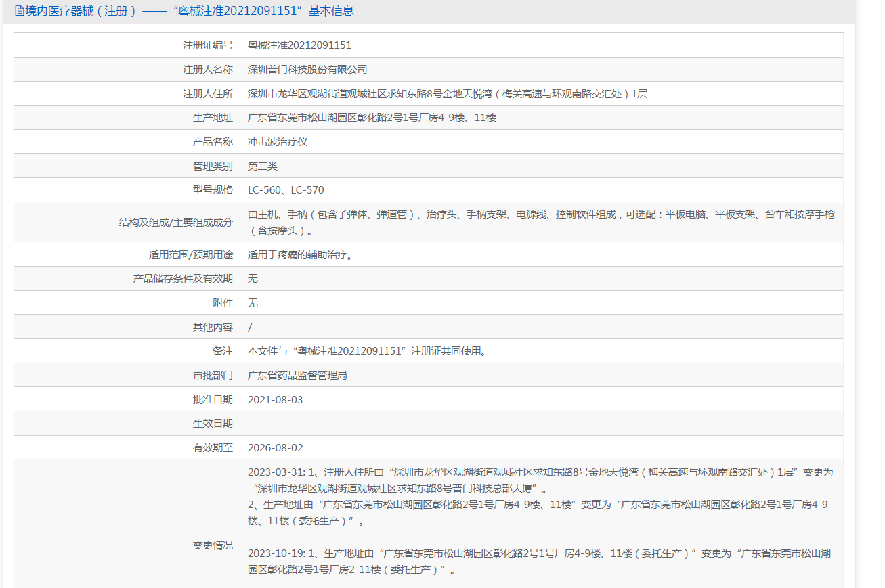Click the label 产品储存条件及有效期
Screen dimensions: 885x588
click(x=183, y=279)
